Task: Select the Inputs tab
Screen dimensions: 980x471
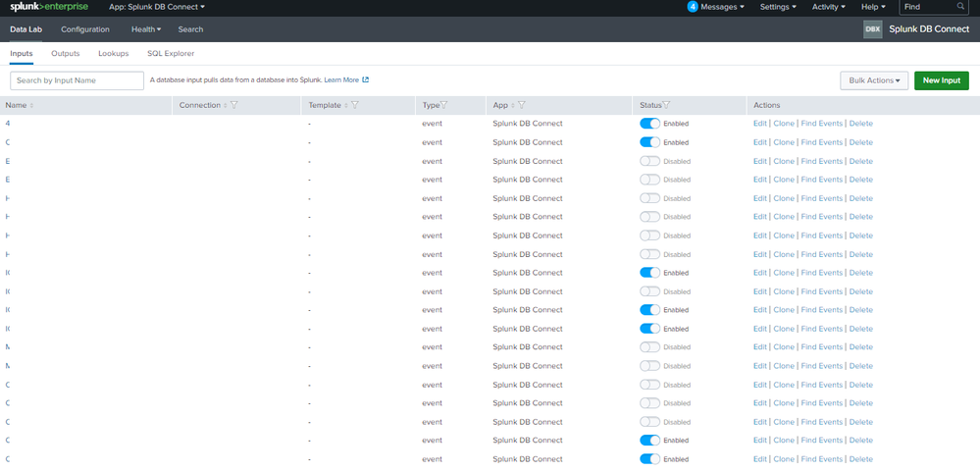Action: pyautogui.click(x=22, y=54)
